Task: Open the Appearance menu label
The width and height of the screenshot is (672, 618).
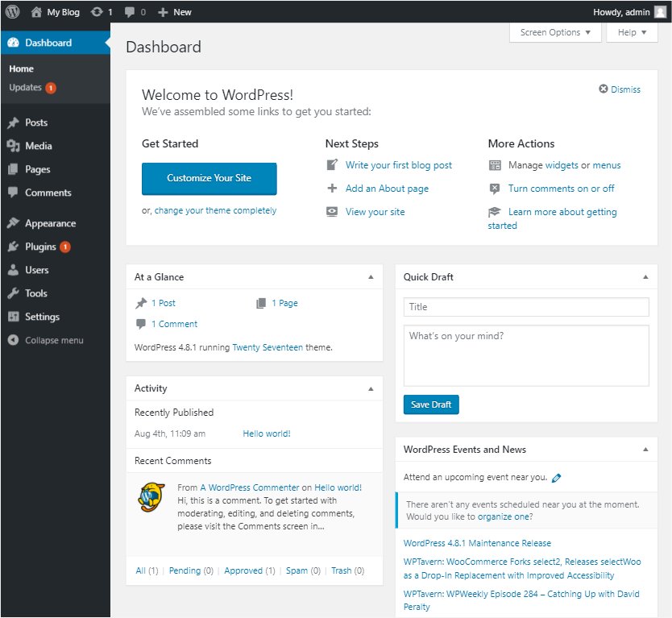Action: click(51, 223)
